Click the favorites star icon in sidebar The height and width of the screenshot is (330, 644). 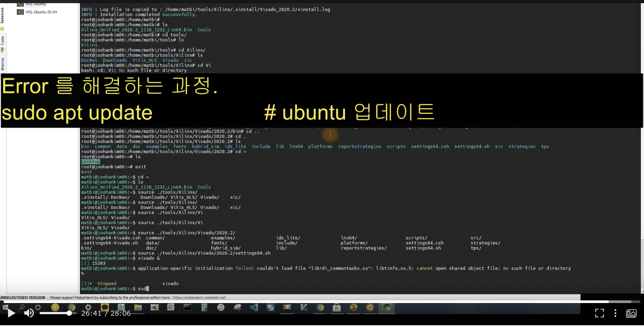pos(2,29)
